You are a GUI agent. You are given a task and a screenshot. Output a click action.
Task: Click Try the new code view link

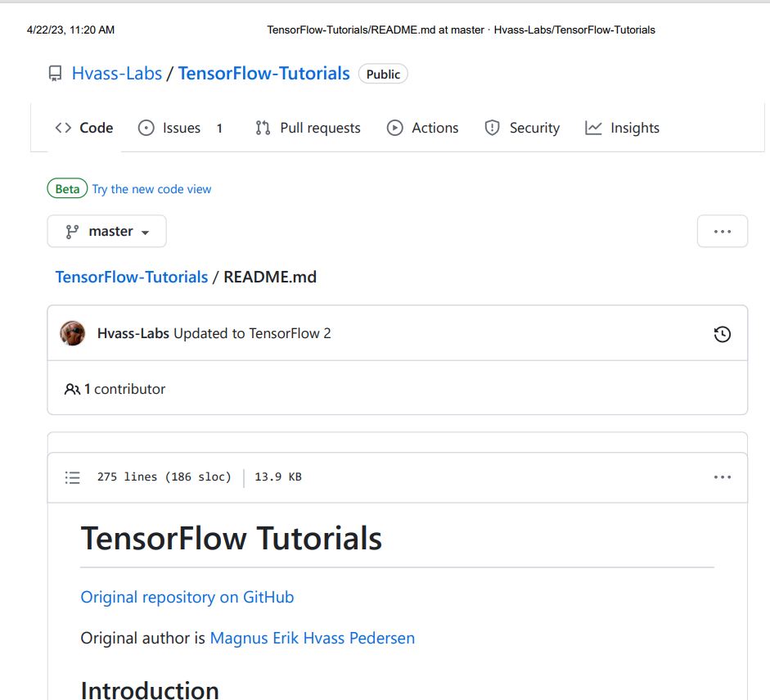tap(151, 189)
